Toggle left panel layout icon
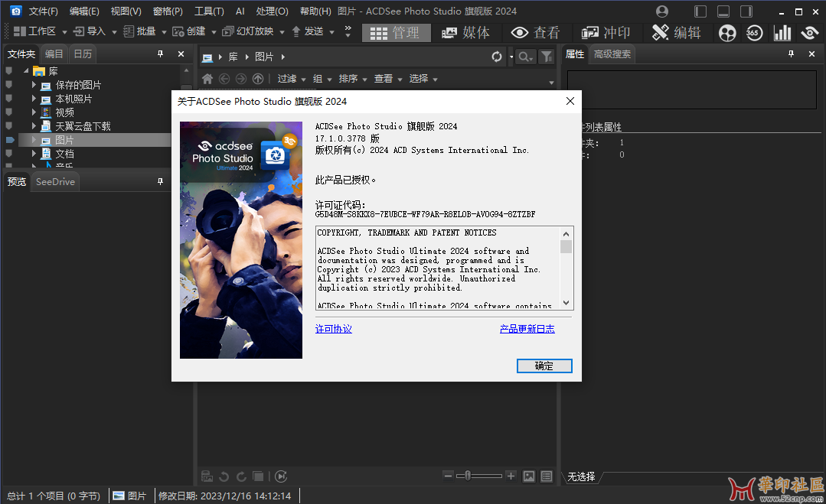The height and width of the screenshot is (504, 826). (700, 11)
